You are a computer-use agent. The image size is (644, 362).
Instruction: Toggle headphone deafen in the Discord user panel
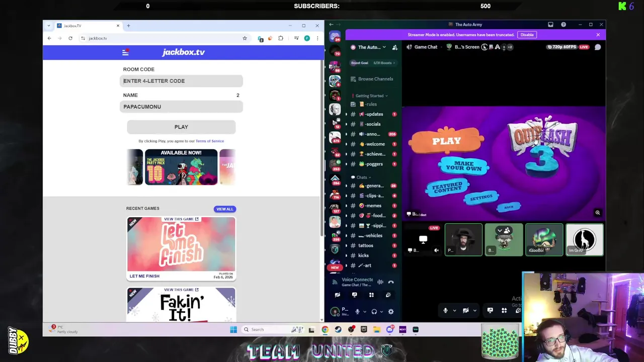pyautogui.click(x=374, y=312)
